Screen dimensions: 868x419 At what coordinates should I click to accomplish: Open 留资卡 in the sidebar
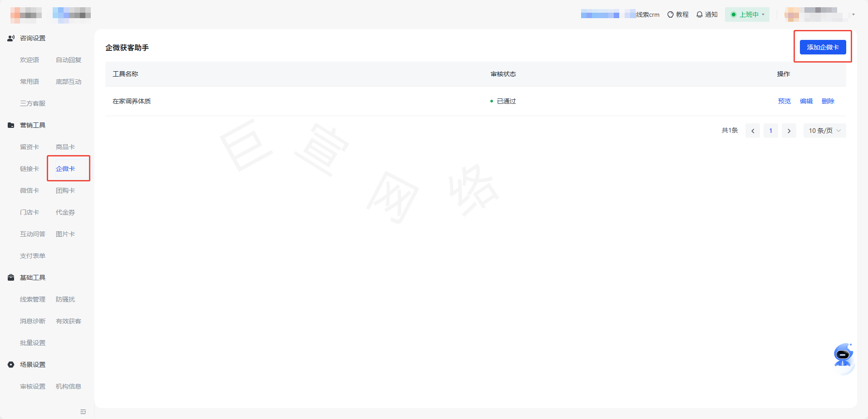coord(30,147)
